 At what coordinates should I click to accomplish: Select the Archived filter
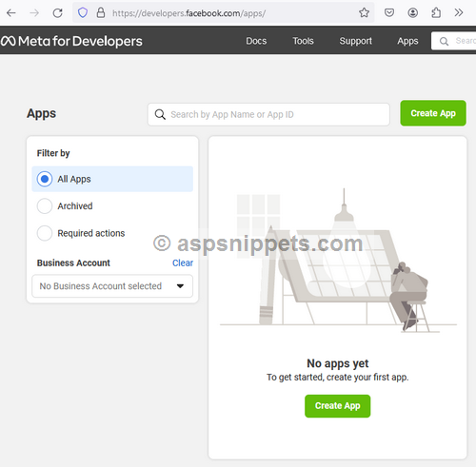pos(65,206)
